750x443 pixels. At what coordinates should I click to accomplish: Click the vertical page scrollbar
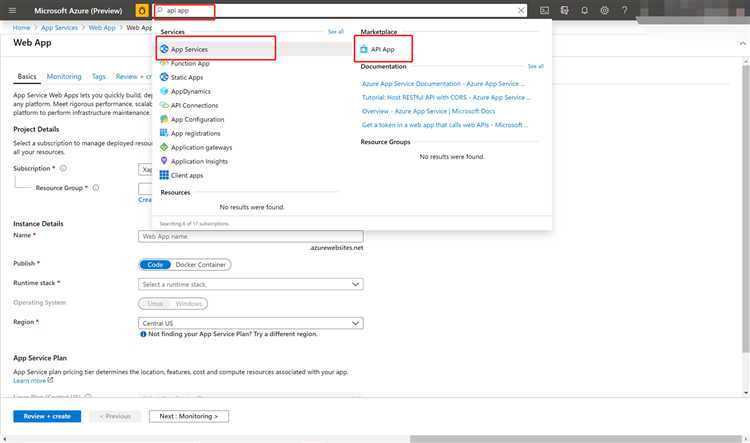pyautogui.click(x=746, y=209)
